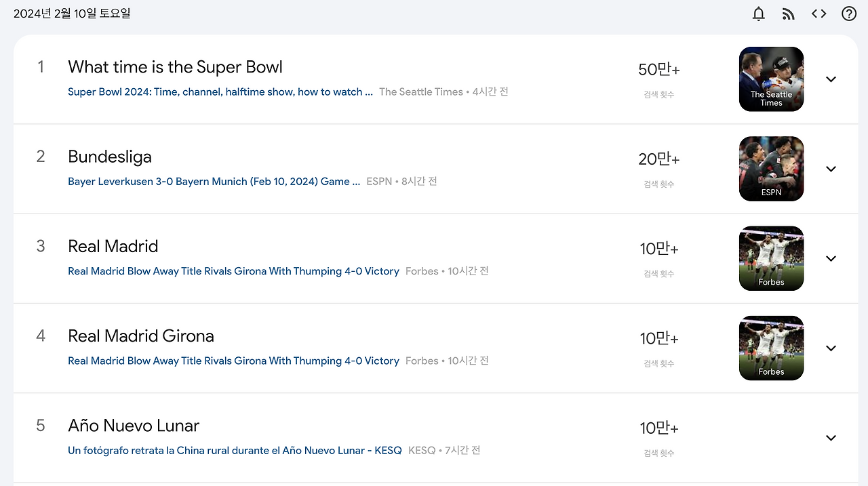Click the Forbes thumbnail on Real Madrid Girona row
868x486 pixels.
pos(771,348)
